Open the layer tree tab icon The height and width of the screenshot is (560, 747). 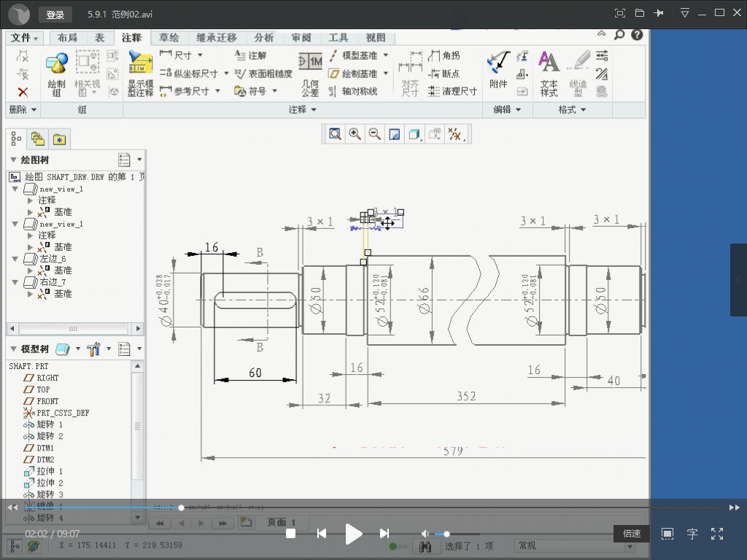tap(38, 139)
